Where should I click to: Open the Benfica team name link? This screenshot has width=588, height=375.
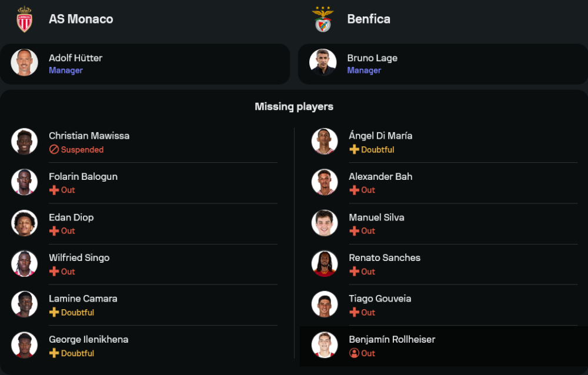(369, 19)
